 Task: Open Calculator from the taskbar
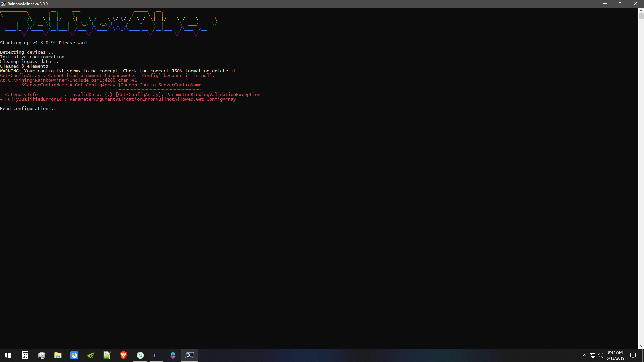(25, 355)
